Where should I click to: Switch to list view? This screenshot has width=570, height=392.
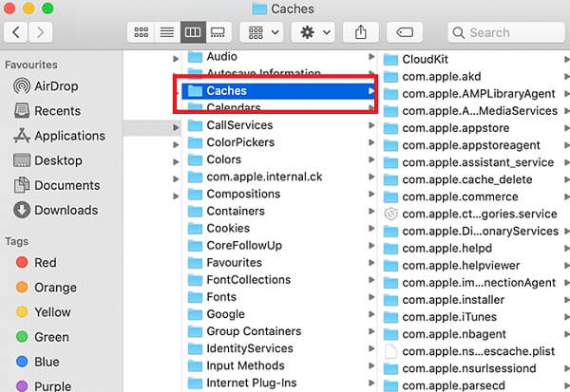pyautogui.click(x=167, y=32)
